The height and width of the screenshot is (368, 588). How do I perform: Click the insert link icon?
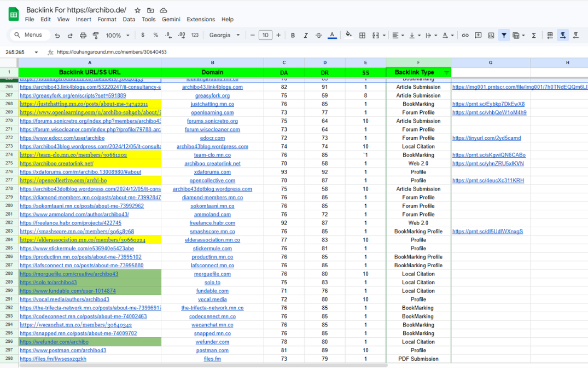point(465,36)
